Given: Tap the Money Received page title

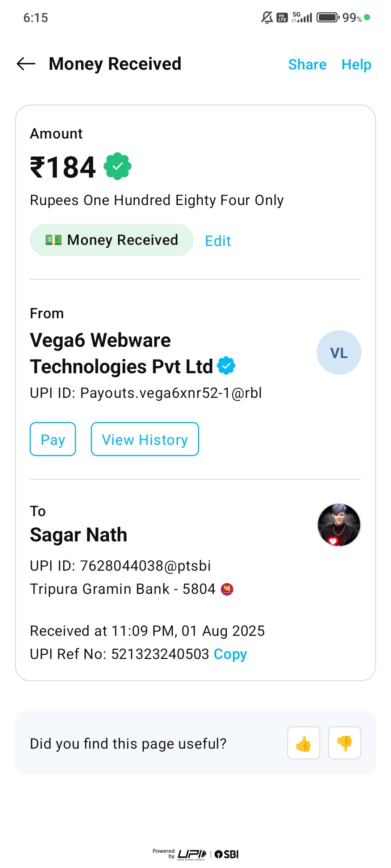Looking at the screenshot, I should (115, 64).
